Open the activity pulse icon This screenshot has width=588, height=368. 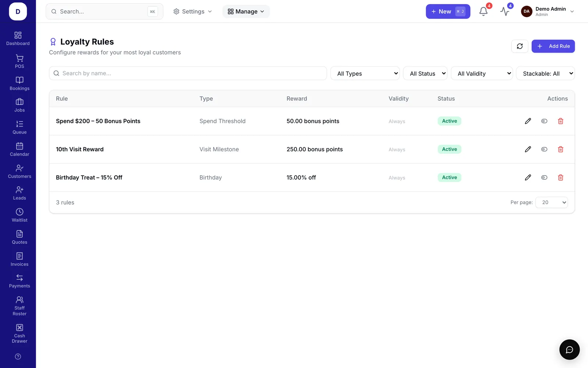pyautogui.click(x=505, y=11)
